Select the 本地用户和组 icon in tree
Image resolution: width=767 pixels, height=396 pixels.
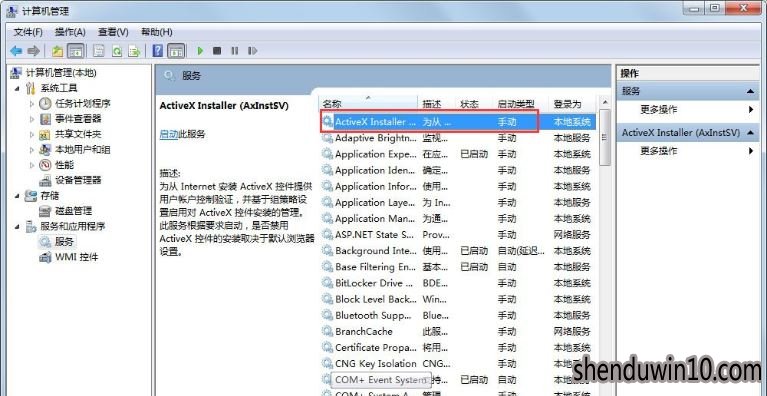tap(45, 150)
